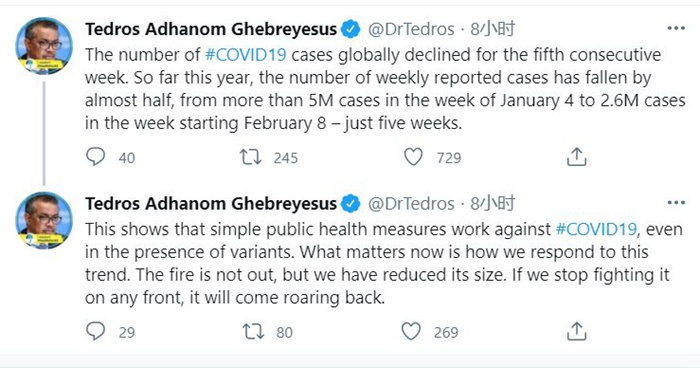Retweet the second tweet with 80 retweets

(253, 332)
